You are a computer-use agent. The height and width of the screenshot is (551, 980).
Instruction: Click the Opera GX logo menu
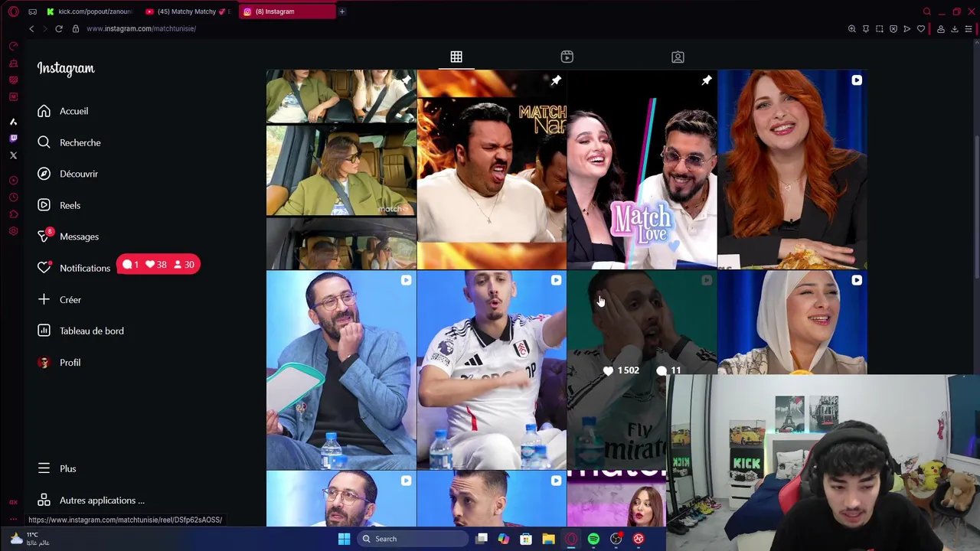(13, 11)
